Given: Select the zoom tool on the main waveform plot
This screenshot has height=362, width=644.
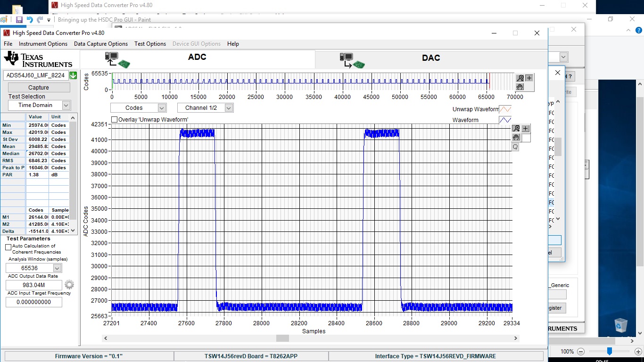Looking at the screenshot, I should point(517,129).
